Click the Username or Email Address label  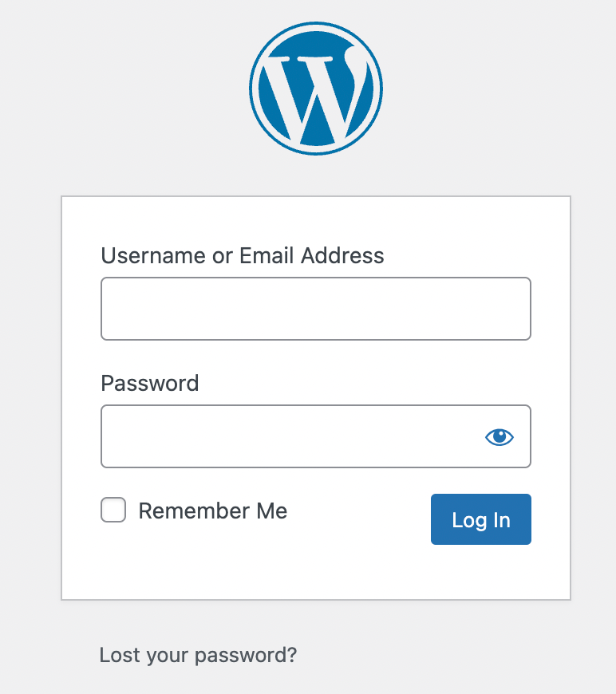(243, 256)
